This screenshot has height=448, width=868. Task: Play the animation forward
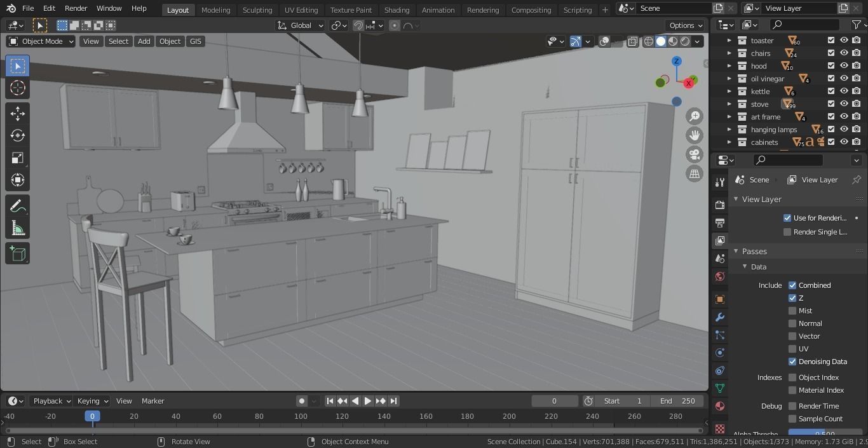(x=367, y=401)
